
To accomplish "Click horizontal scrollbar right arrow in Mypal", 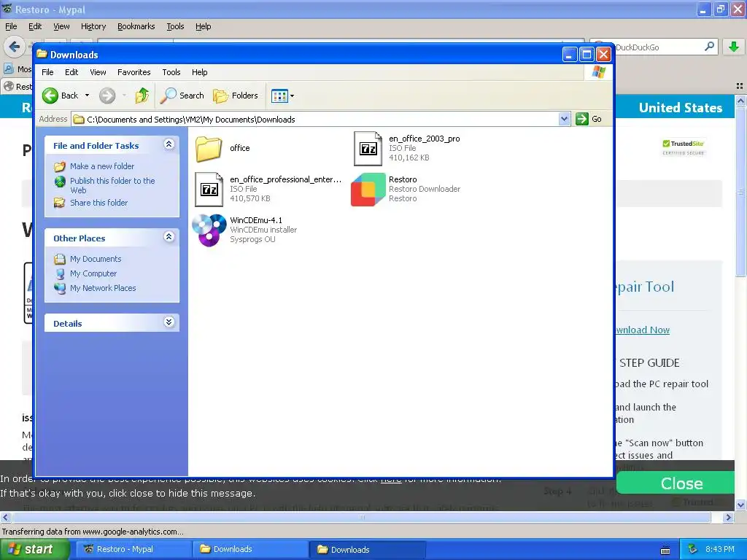I will tap(728, 517).
